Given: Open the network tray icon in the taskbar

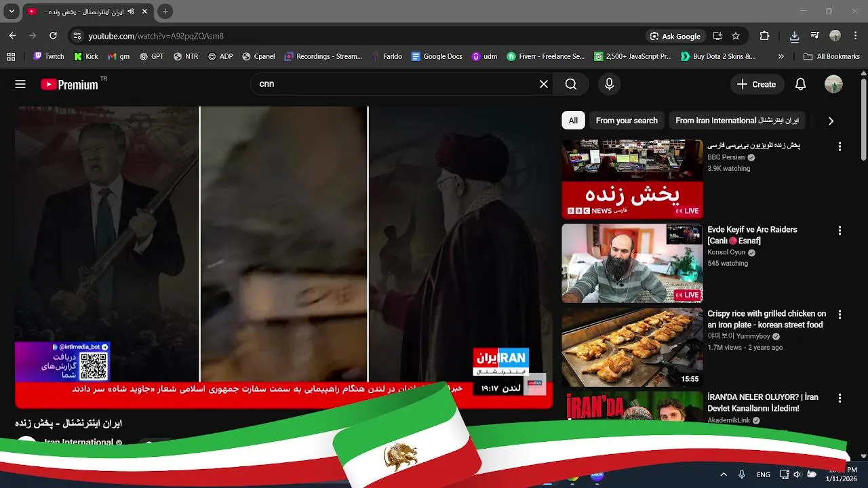Looking at the screenshot, I should pos(784,474).
